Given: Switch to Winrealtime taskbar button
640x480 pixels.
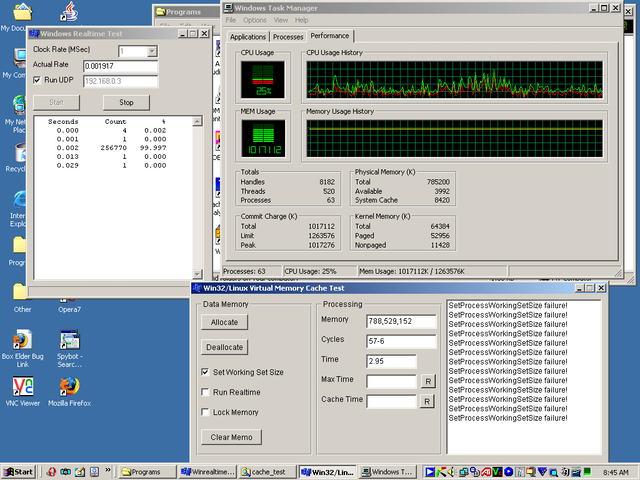Looking at the screenshot, I should tap(207, 472).
